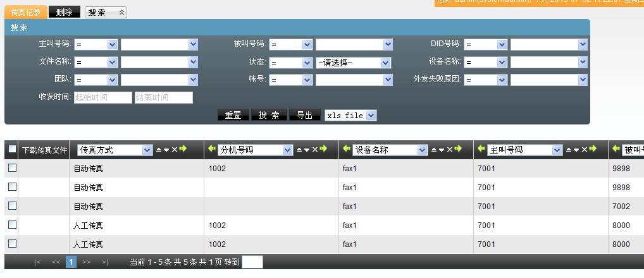Open the 主叫号码 operator dropdown in search panel
Image resolution: width=644 pixels, height=278 pixels.
pyautogui.click(x=96, y=45)
